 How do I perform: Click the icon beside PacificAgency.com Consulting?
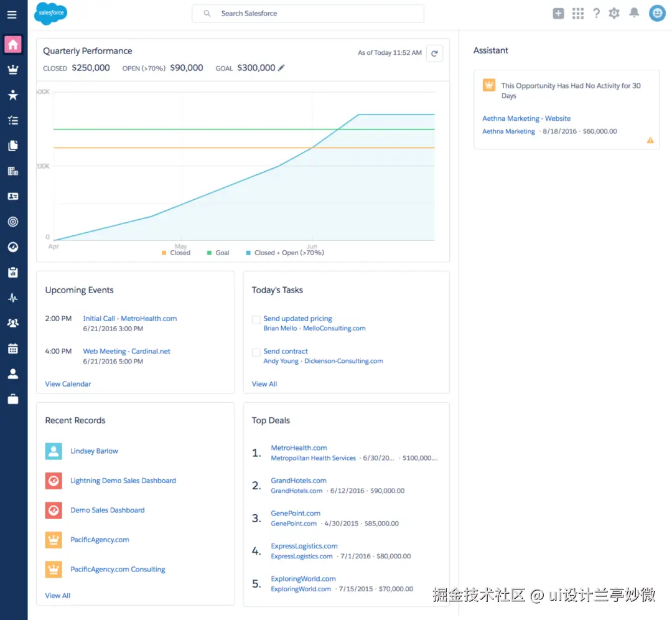(54, 570)
